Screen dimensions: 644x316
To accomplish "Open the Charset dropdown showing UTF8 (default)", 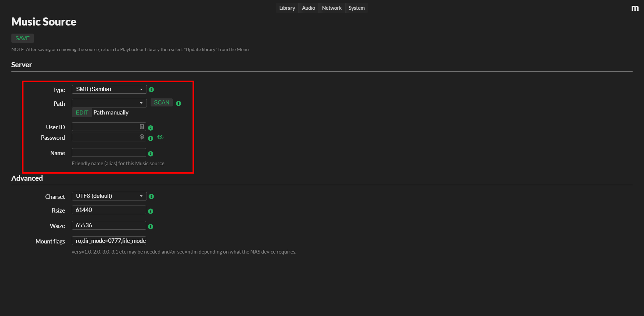I will pyautogui.click(x=109, y=196).
